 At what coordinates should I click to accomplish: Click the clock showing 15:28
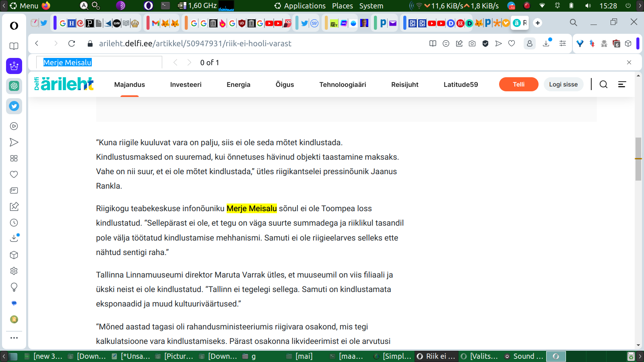[x=608, y=6]
